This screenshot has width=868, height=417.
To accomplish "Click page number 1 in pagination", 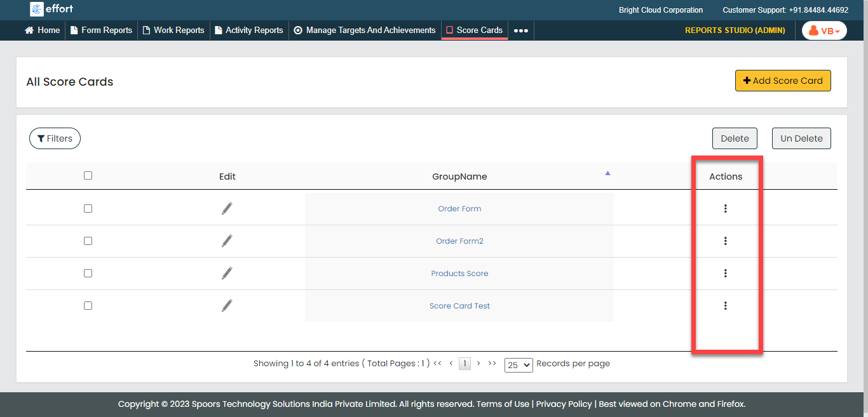I will click(465, 364).
